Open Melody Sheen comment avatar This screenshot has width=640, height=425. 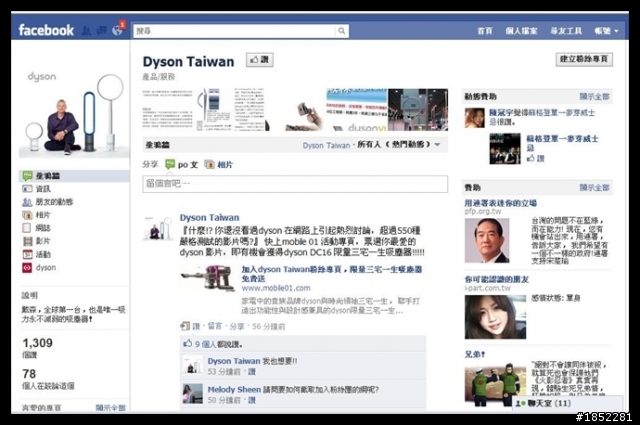click(192, 394)
